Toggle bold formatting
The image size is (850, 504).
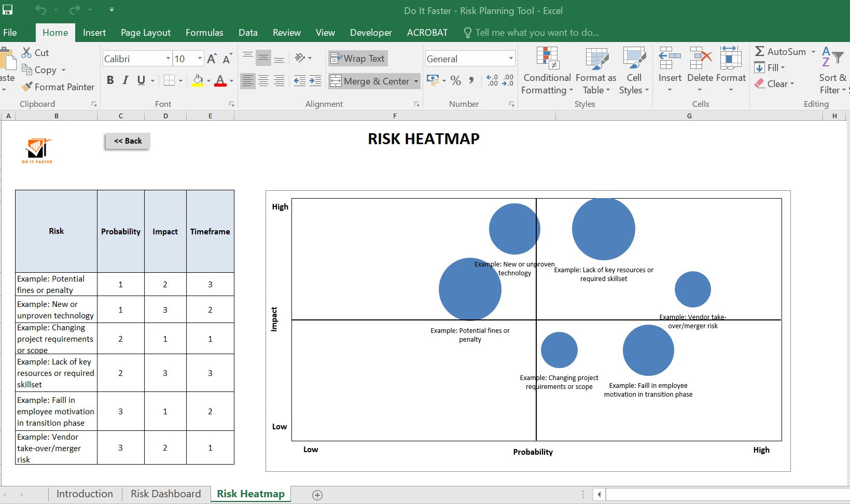pyautogui.click(x=109, y=80)
